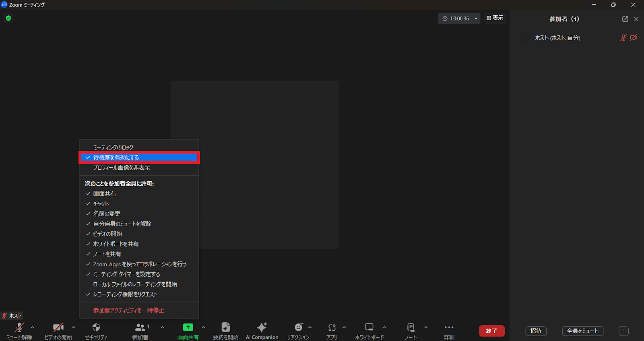This screenshot has width=644, height=341.
Task: Close the participants (参加者) panel
Action: coord(636,19)
